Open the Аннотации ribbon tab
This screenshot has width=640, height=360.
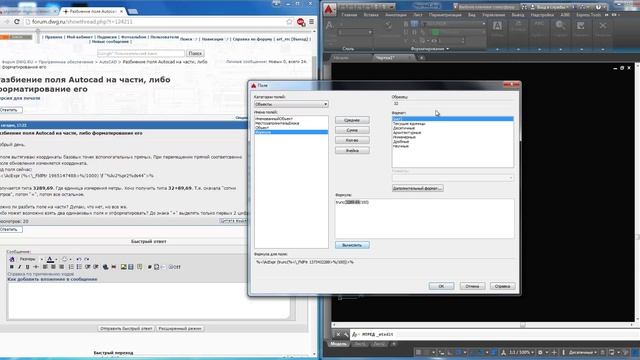[x=396, y=15]
